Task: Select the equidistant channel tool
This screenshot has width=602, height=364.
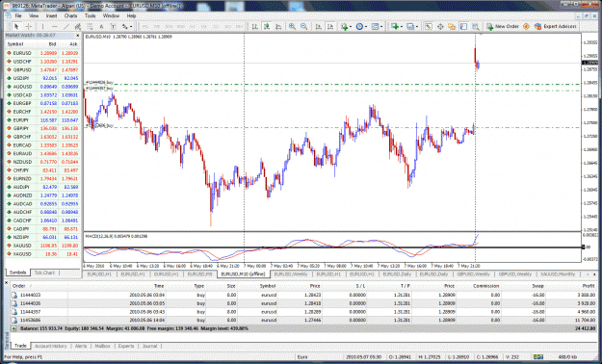Action: coord(78,27)
